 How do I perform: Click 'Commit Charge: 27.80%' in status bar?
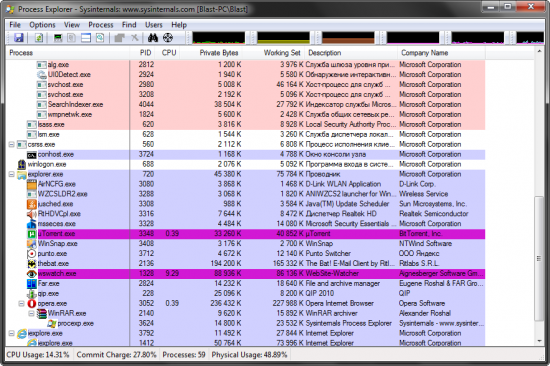point(116,355)
